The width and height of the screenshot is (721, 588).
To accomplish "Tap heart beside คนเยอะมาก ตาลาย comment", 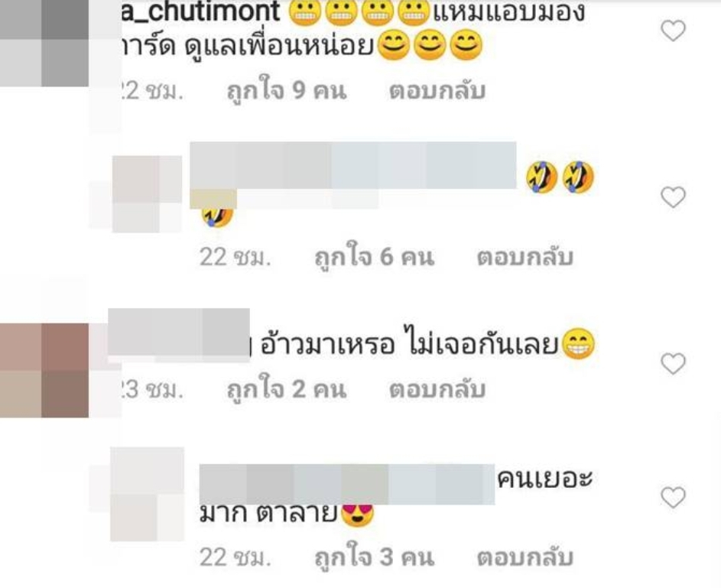I will (x=673, y=498).
